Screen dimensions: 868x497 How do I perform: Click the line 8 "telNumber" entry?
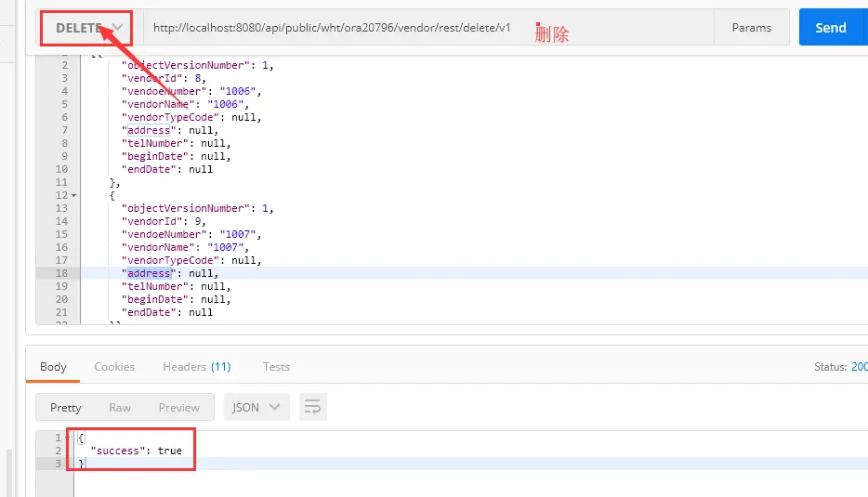(x=176, y=143)
